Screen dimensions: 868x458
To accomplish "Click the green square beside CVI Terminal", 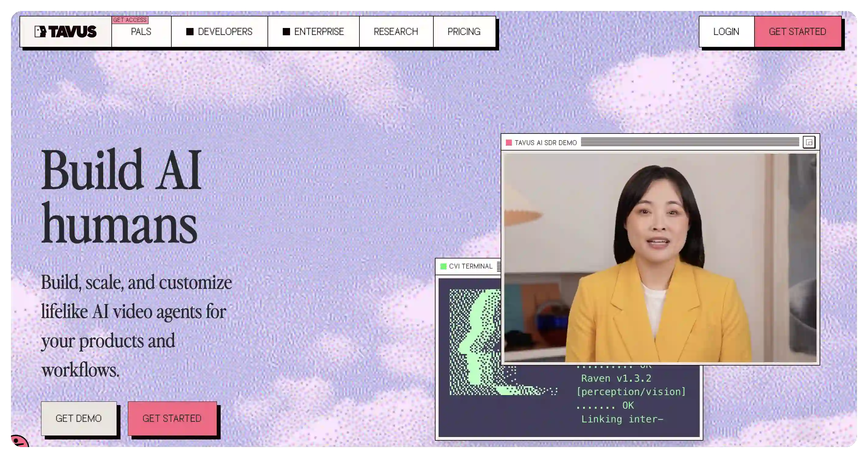I will point(443,266).
